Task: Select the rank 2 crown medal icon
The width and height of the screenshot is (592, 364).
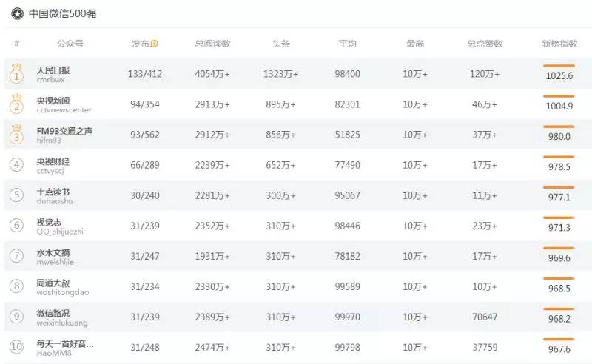Action: pyautogui.click(x=16, y=104)
